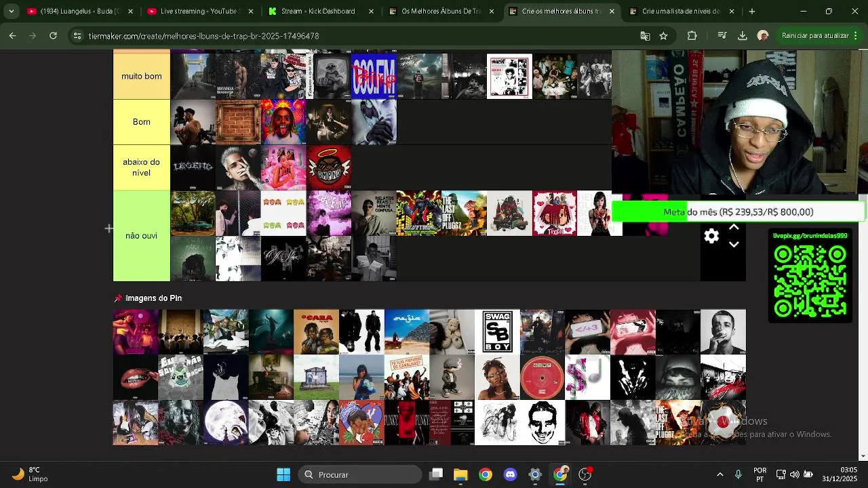Switch to Crie uma lista de níveis tab
This screenshot has height=488, width=868.
(x=682, y=12)
